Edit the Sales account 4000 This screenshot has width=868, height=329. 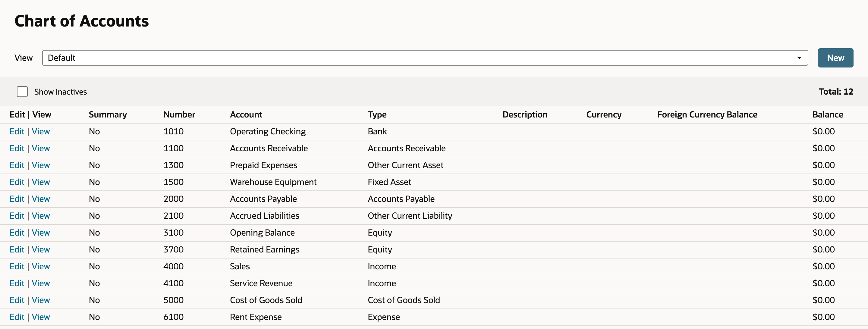(17, 266)
